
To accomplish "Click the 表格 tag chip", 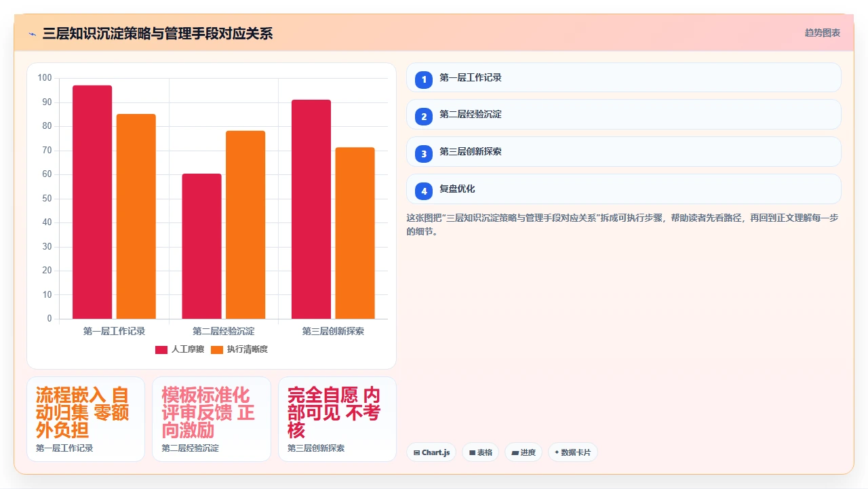I will coord(481,452).
